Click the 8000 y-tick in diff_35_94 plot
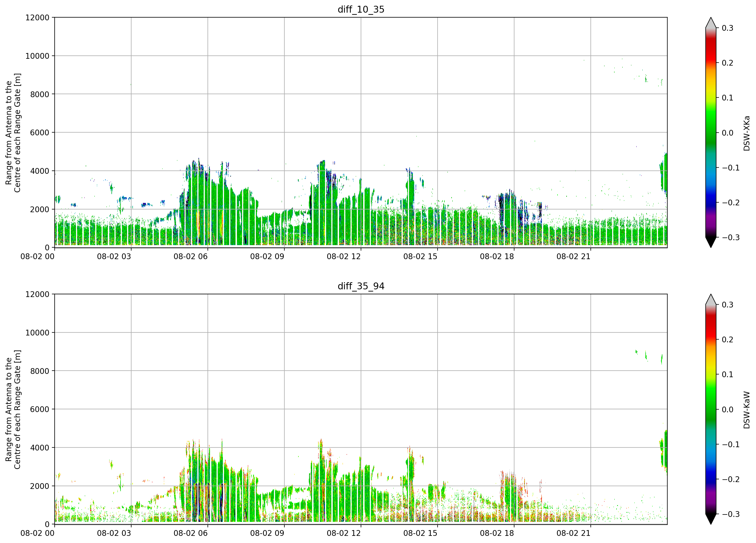Viewport: 756px width, 543px height. pyautogui.click(x=40, y=371)
